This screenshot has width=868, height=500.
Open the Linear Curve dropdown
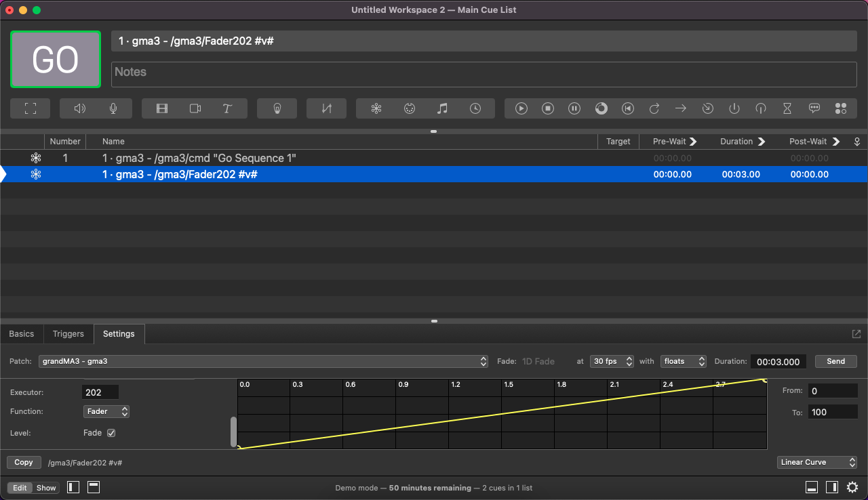tap(817, 462)
